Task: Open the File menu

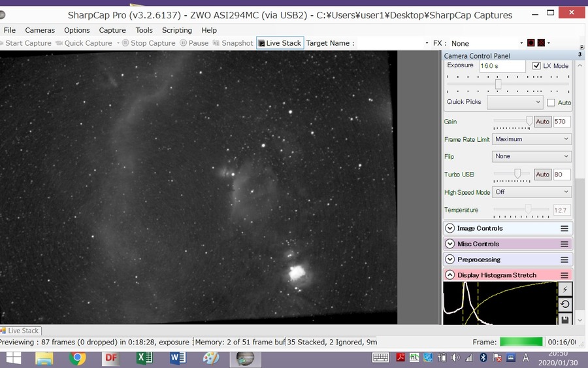Action: tap(9, 30)
